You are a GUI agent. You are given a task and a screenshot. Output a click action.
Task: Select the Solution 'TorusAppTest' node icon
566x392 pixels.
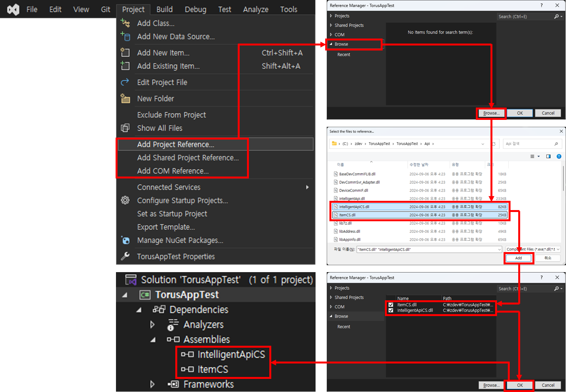click(131, 280)
